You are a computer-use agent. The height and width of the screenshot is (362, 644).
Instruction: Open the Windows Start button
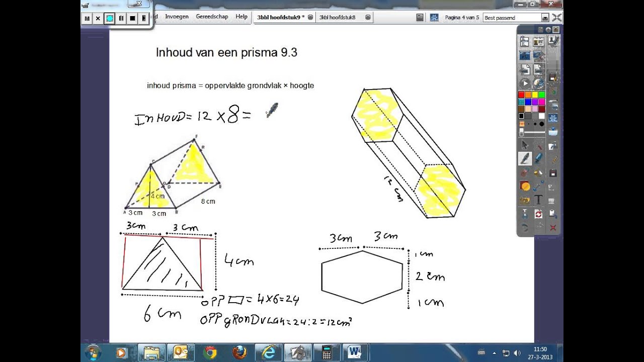94,352
